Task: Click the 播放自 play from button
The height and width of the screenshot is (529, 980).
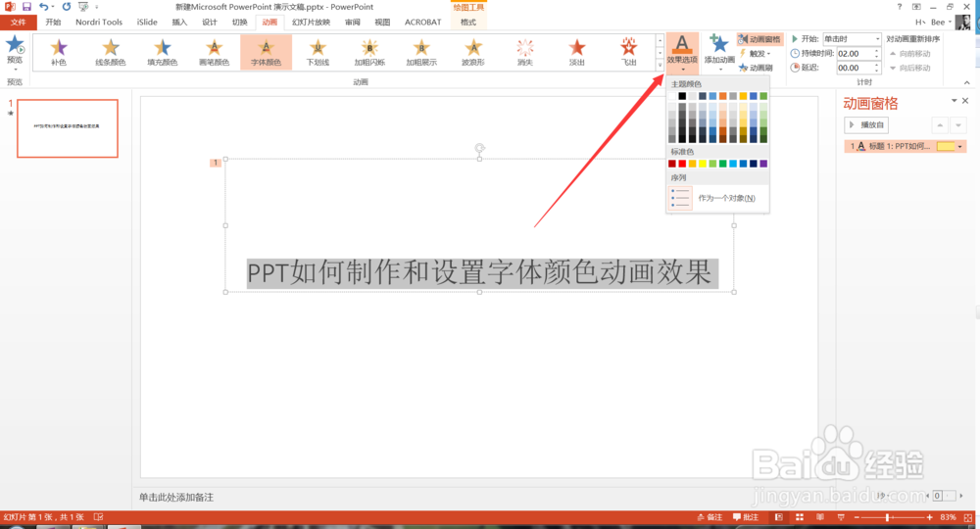Action: [865, 125]
